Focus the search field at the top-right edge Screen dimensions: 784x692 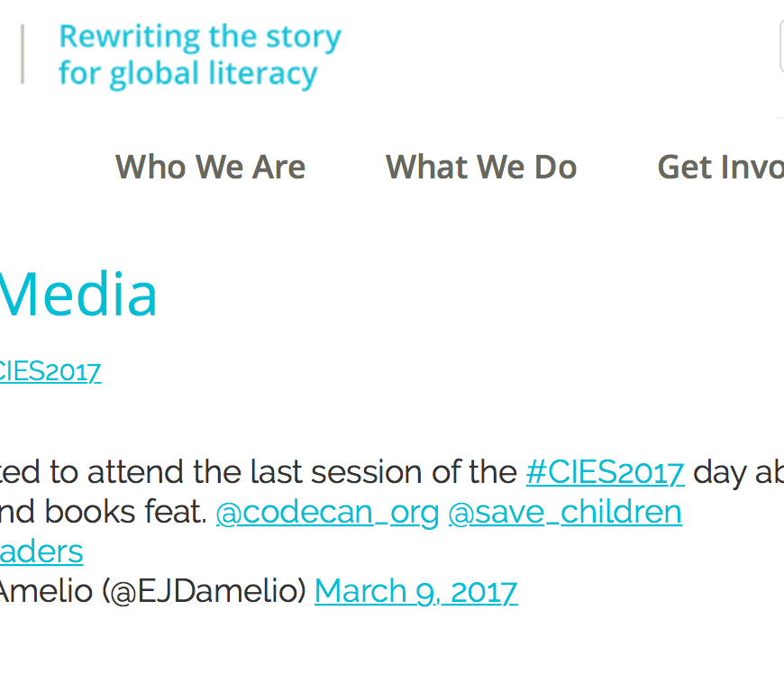pyautogui.click(x=780, y=45)
